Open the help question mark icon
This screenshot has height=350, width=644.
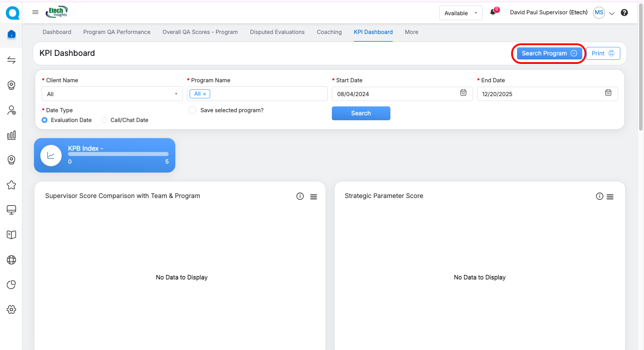[624, 13]
